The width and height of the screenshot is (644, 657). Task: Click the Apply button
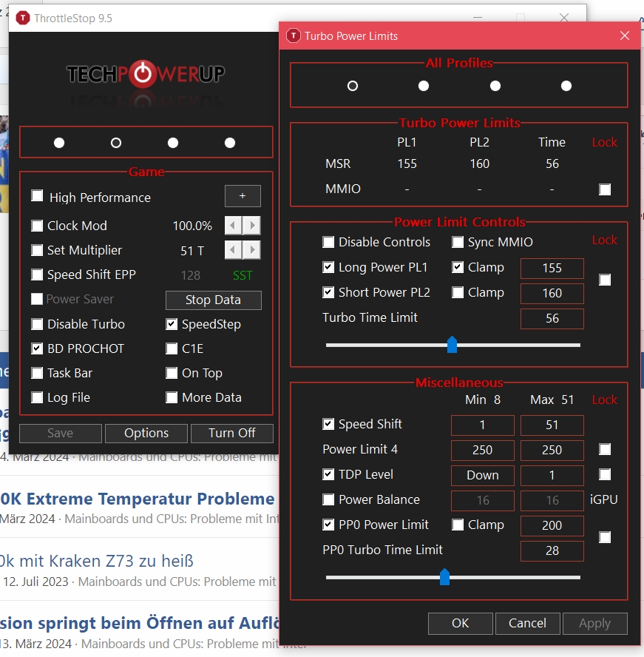tap(595, 623)
